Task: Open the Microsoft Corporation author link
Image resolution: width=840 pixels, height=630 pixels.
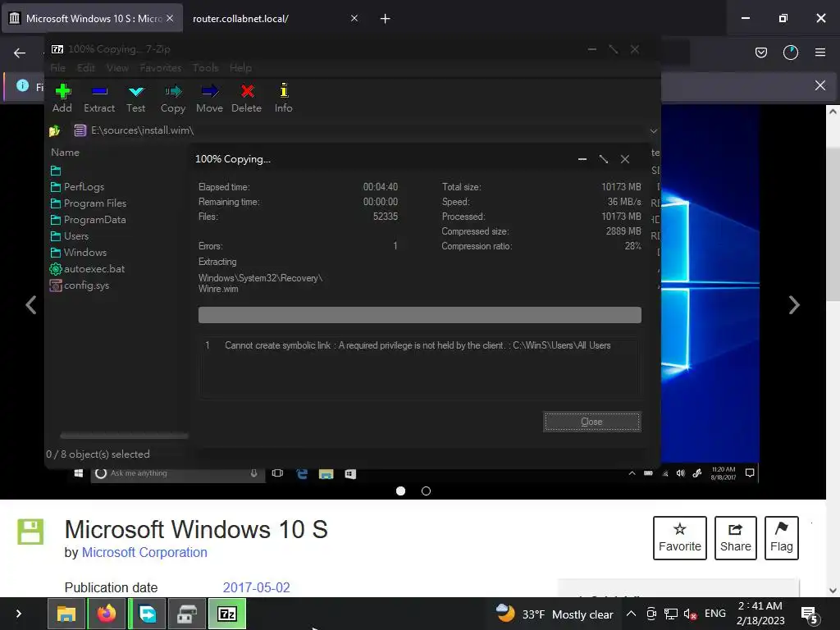Action: coord(144,552)
